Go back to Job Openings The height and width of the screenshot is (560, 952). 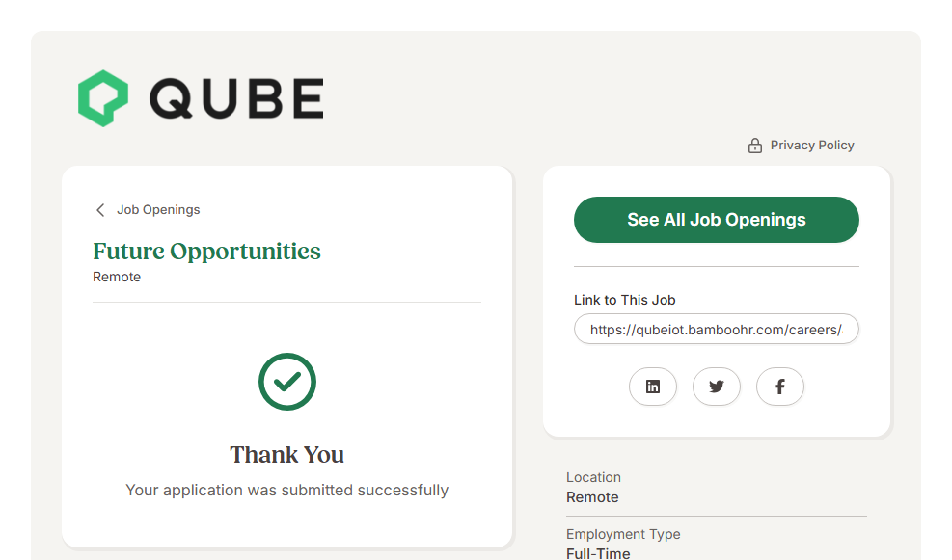158,210
